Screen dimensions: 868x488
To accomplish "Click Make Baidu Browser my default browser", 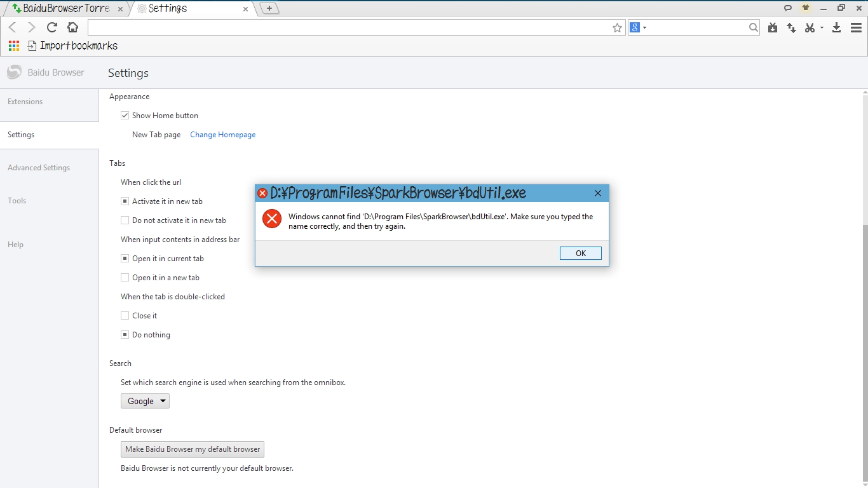I will point(193,449).
